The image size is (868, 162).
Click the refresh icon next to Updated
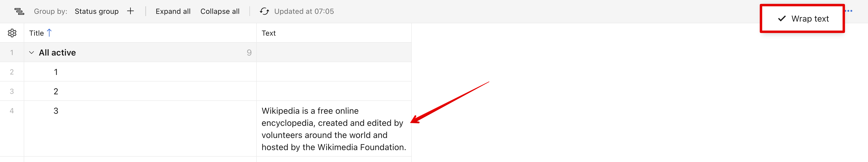tap(264, 11)
